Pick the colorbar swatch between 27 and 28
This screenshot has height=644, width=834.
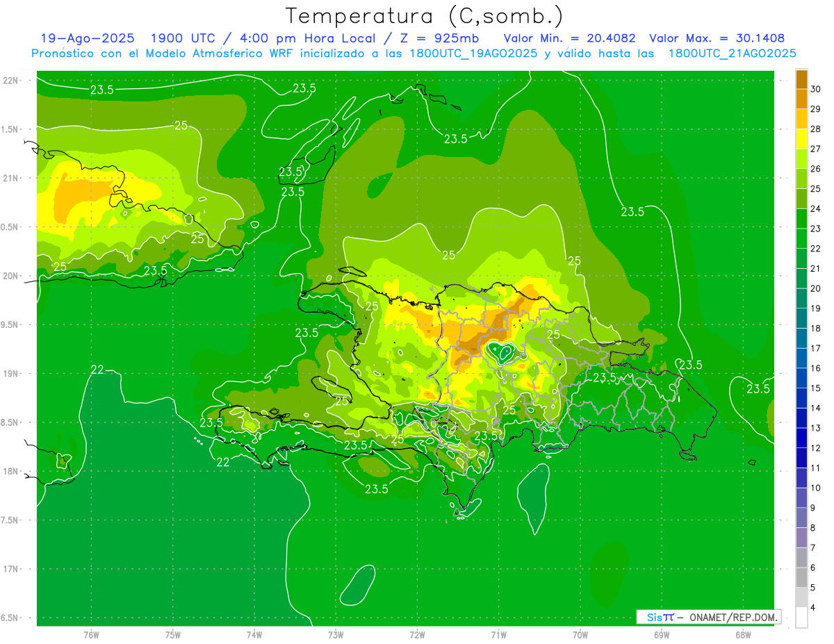801,139
